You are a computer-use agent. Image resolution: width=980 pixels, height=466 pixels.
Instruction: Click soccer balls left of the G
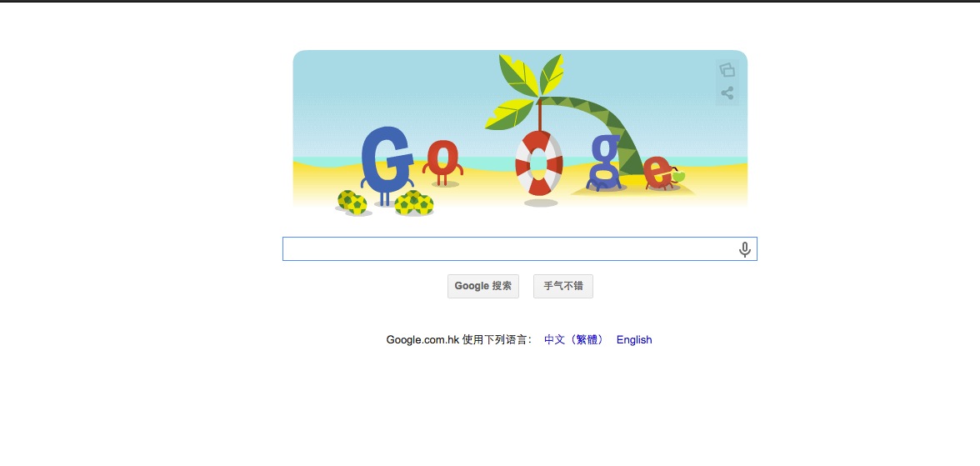point(352,202)
